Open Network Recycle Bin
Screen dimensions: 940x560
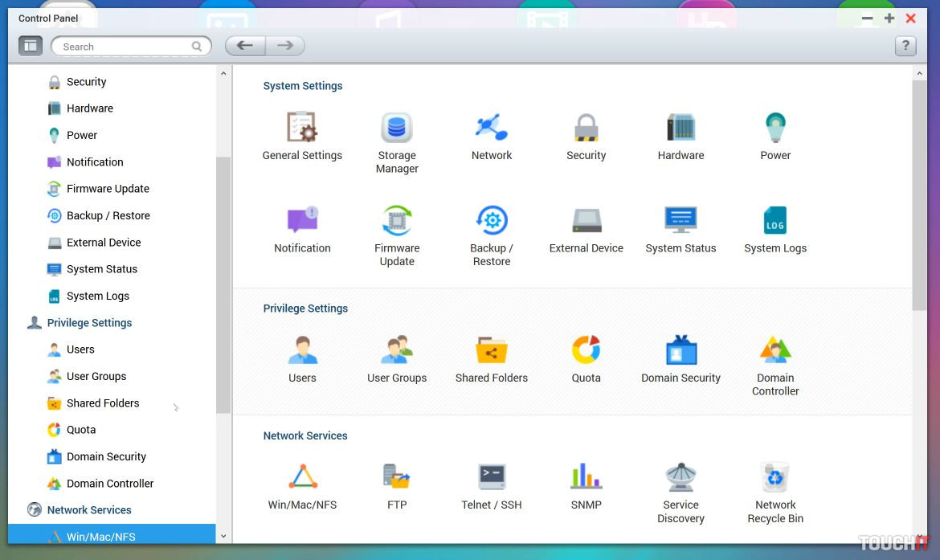click(x=775, y=477)
